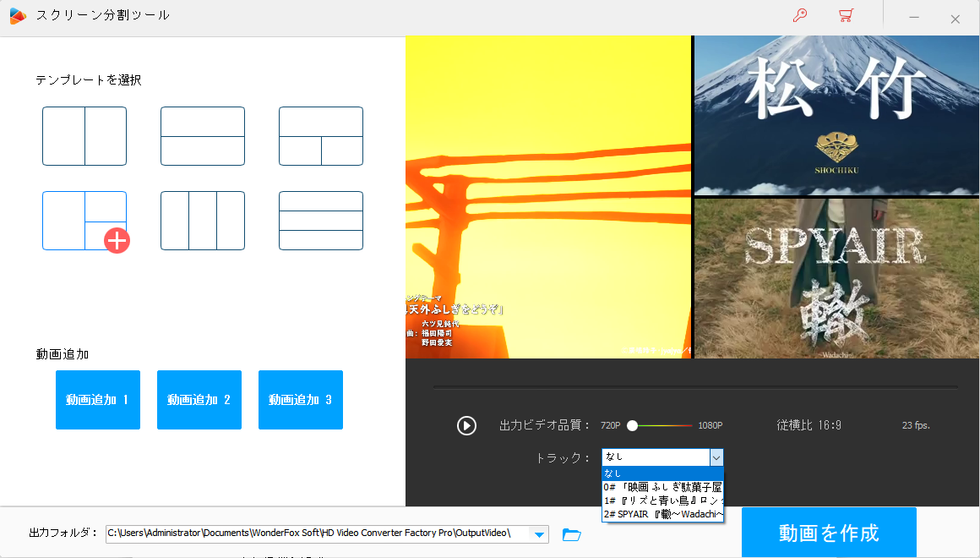Select the three-horizontal-rows template

(321, 220)
